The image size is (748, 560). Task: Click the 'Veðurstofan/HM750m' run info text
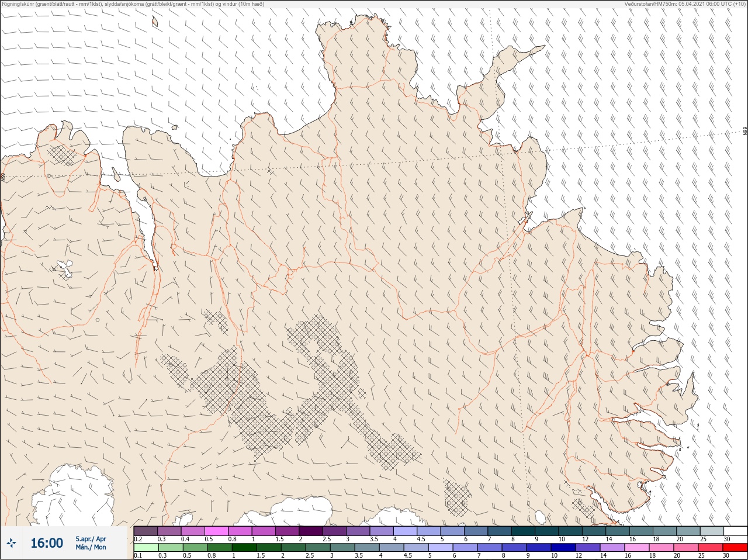pyautogui.click(x=685, y=4)
